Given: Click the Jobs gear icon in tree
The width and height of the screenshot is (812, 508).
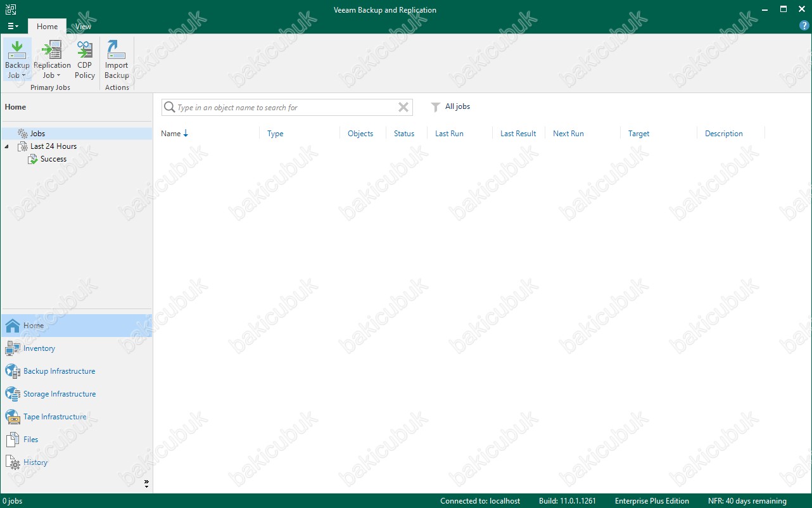Looking at the screenshot, I should [x=23, y=134].
